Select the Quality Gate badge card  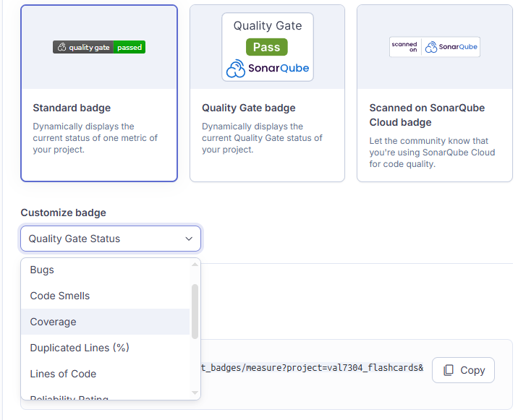267,93
